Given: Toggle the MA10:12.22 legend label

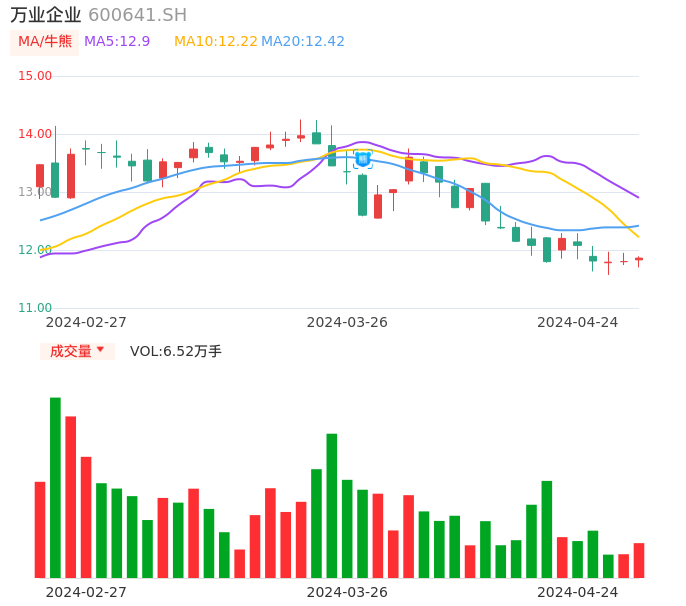Looking at the screenshot, I should click(x=215, y=42).
